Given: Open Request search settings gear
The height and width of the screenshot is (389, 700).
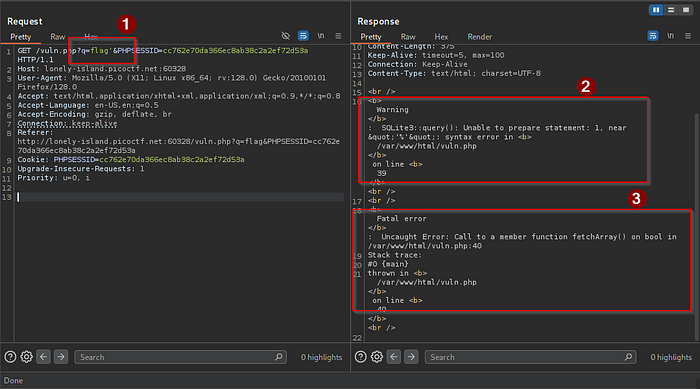Looking at the screenshot, I should tap(27, 357).
